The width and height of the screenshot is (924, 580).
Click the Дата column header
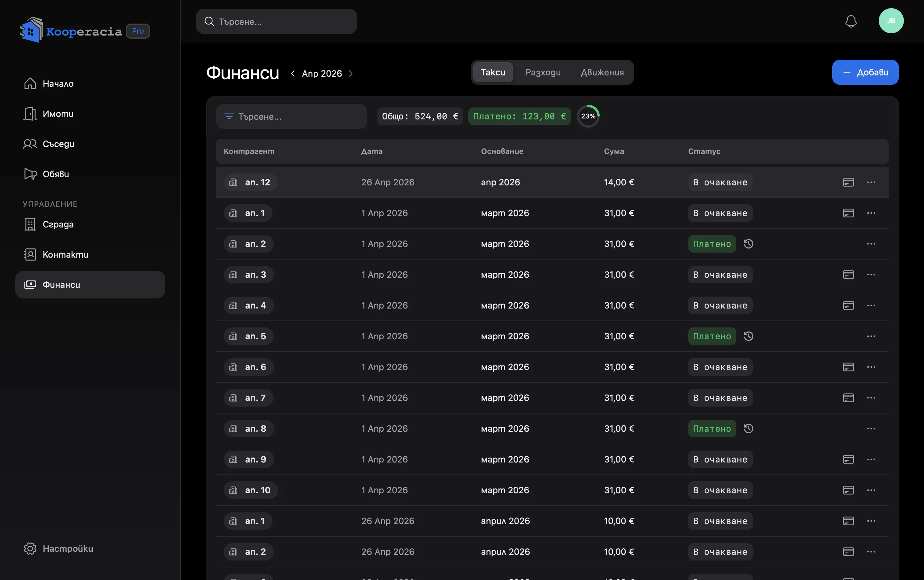click(x=371, y=151)
